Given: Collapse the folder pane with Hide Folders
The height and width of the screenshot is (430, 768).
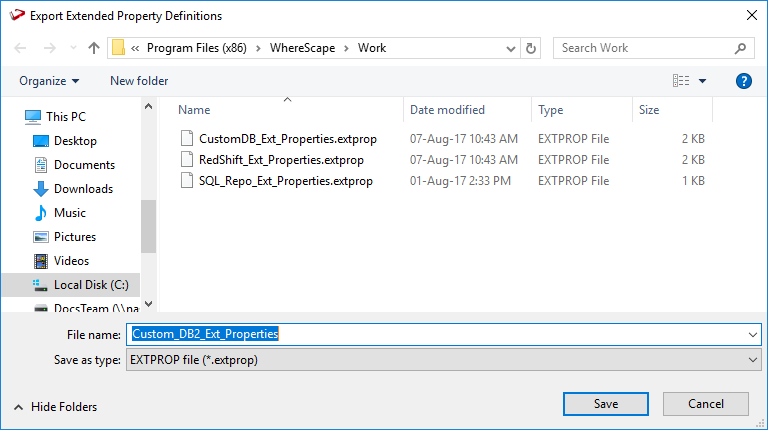Looking at the screenshot, I should point(56,407).
